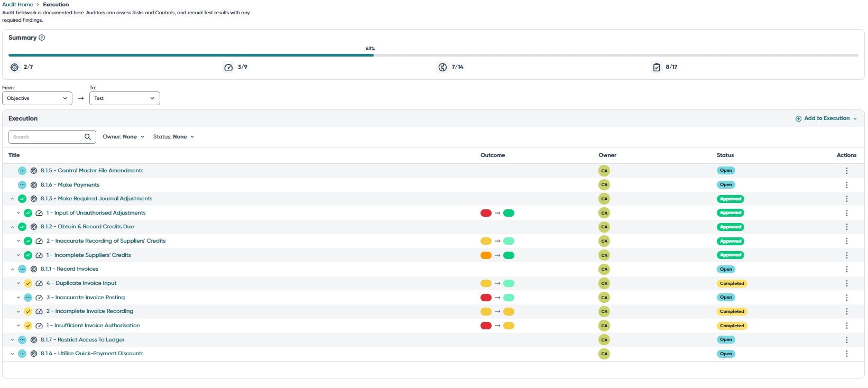Image resolution: width=868 pixels, height=388 pixels.
Task: Click the approved check icon on 8.1.3 row
Action: click(x=22, y=199)
